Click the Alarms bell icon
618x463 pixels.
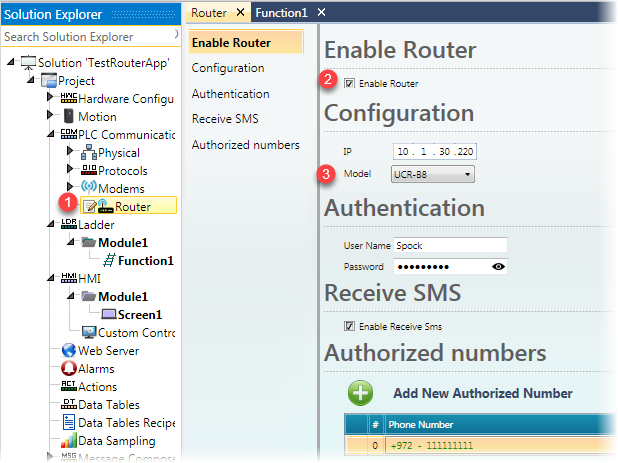pyautogui.click(x=68, y=369)
